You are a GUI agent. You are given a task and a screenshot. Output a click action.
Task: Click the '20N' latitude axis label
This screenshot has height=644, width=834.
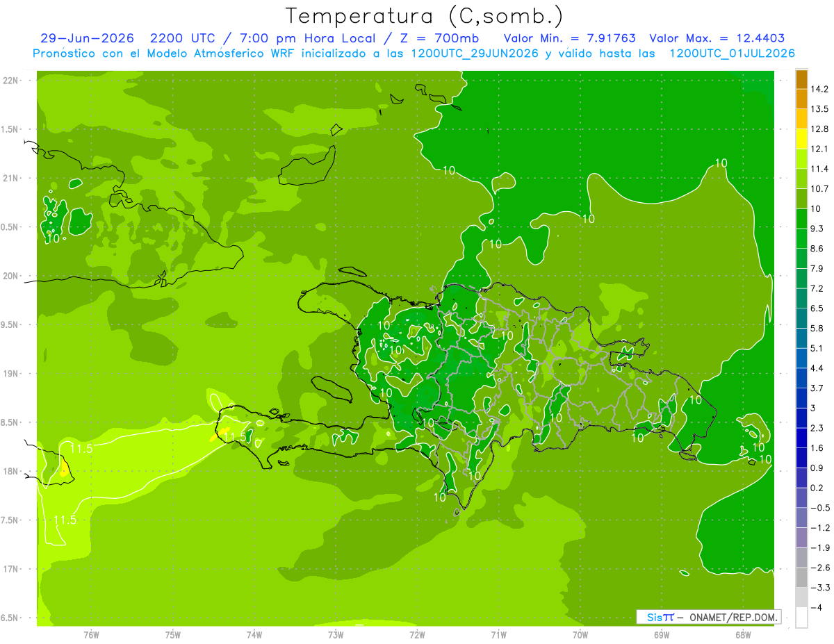(x=11, y=276)
